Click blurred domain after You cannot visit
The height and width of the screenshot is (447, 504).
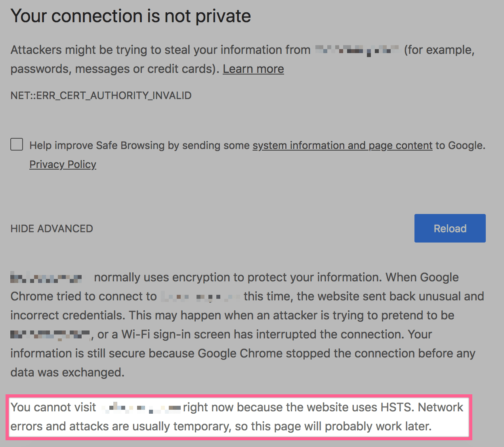(141, 407)
